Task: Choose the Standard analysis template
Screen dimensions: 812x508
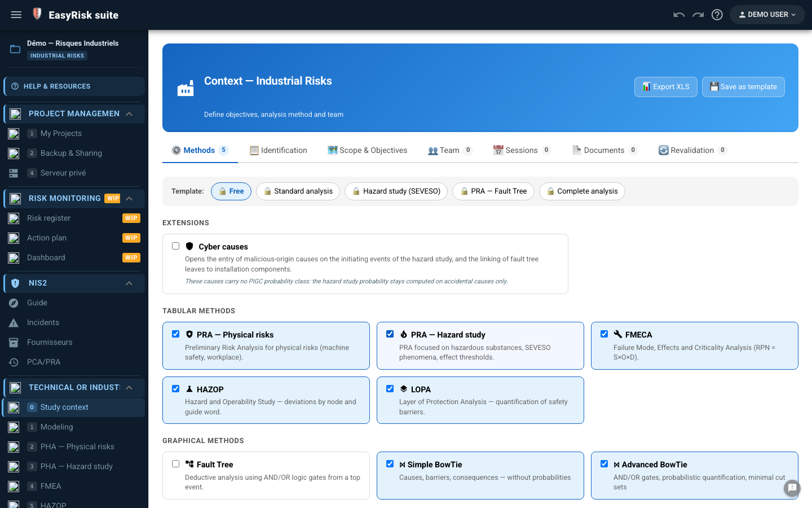Action: 298,191
